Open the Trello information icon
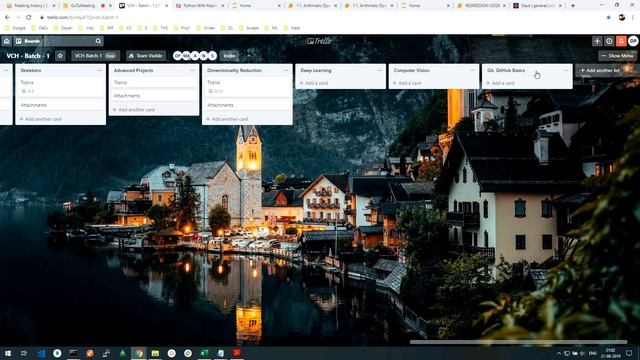 tap(609, 41)
